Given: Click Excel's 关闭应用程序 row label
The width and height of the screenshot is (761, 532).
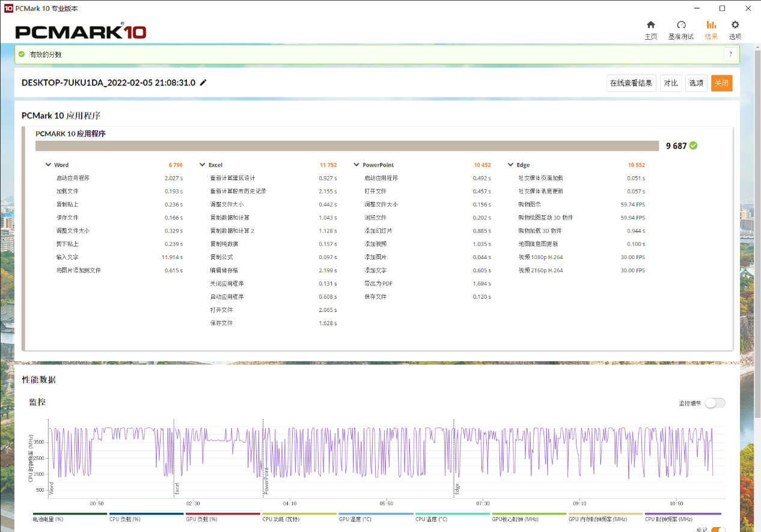Looking at the screenshot, I should tap(227, 284).
